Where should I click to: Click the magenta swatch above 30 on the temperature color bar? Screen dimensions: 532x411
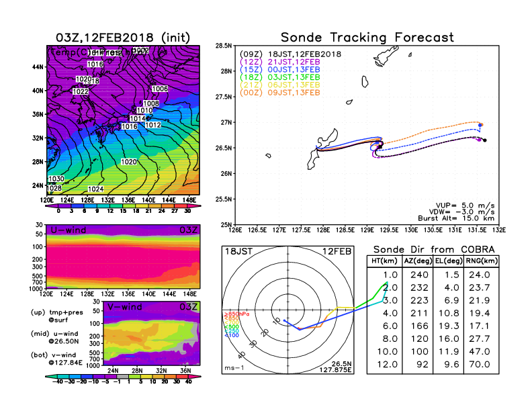pos(194,206)
